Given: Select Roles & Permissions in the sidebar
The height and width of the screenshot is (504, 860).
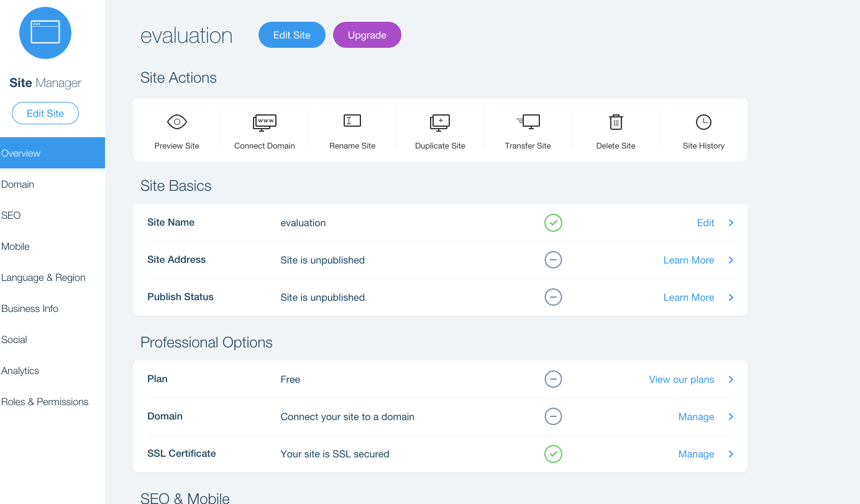Looking at the screenshot, I should coord(45,401).
